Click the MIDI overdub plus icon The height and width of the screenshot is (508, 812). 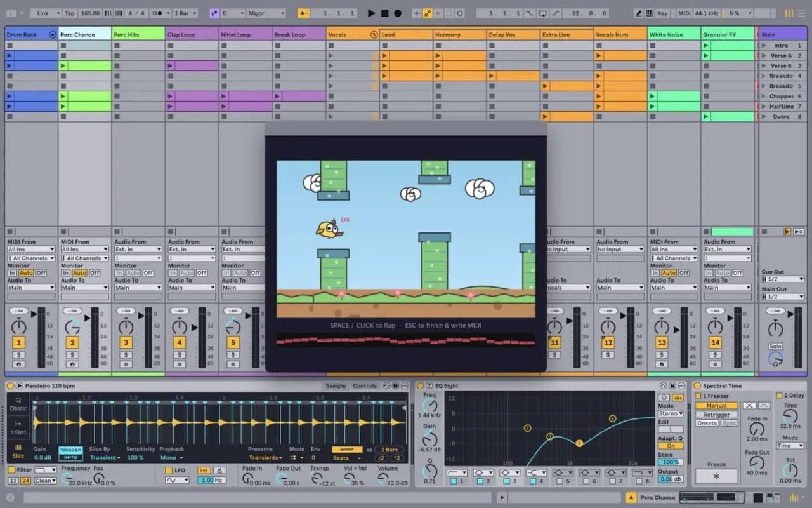tap(416, 13)
